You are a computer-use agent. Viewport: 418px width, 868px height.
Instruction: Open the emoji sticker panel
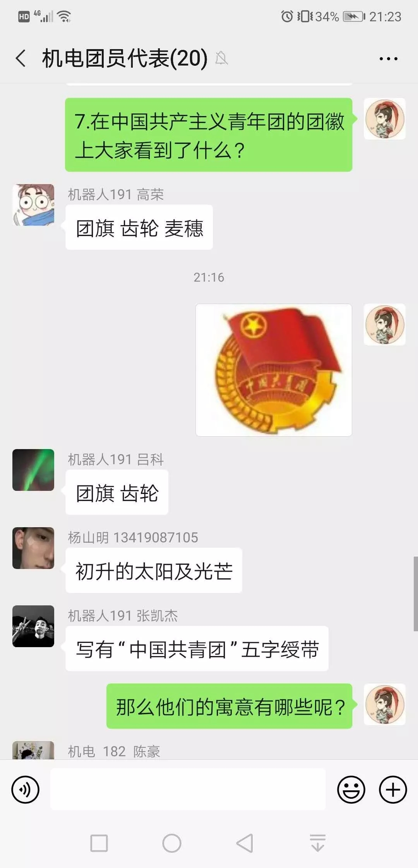(x=351, y=789)
